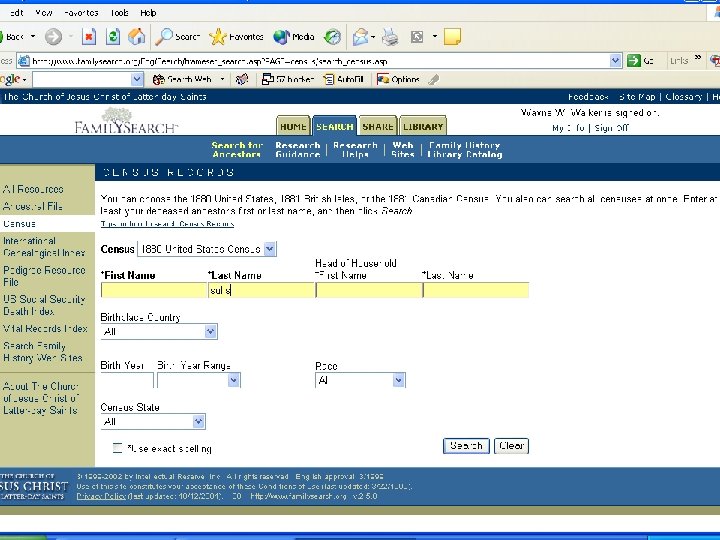Click the green Go button icon
Image resolution: width=720 pixels, height=540 pixels.
pos(641,61)
